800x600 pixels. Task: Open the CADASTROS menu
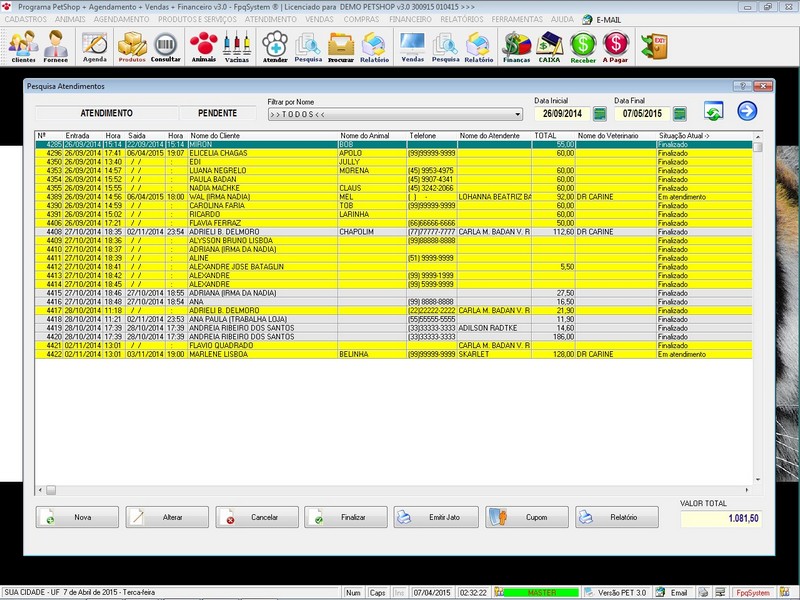(26, 19)
